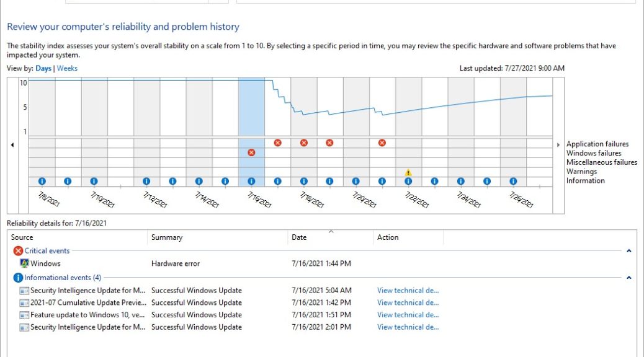This screenshot has height=357, width=644.
Task: Click the application failure icon for 7/18/2021
Action: pyautogui.click(x=304, y=143)
